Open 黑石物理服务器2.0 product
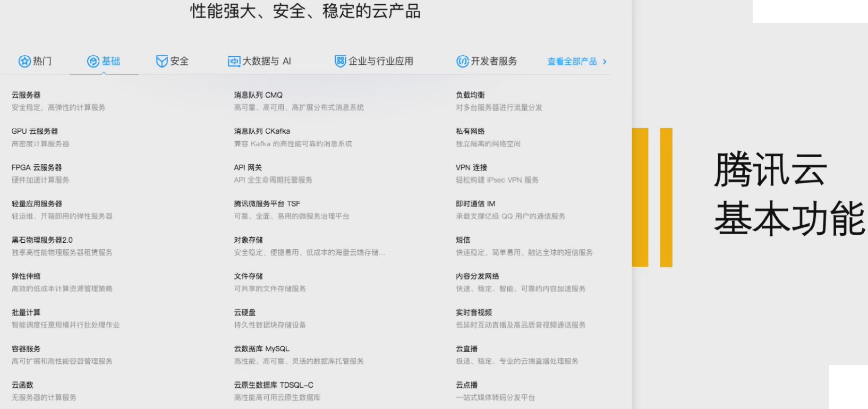Viewport: 868px width, 409px height. click(x=42, y=240)
